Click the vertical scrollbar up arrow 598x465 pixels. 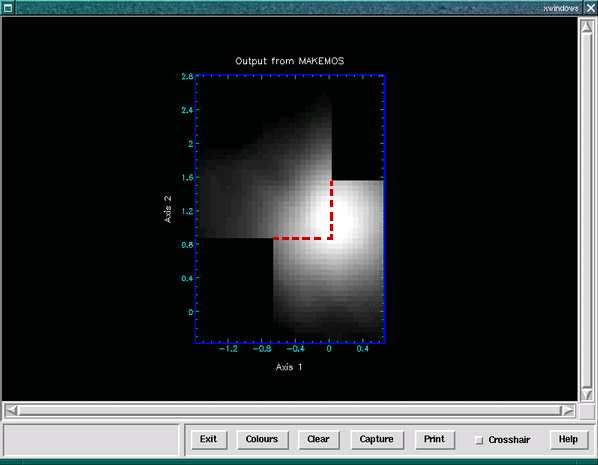pyautogui.click(x=587, y=26)
